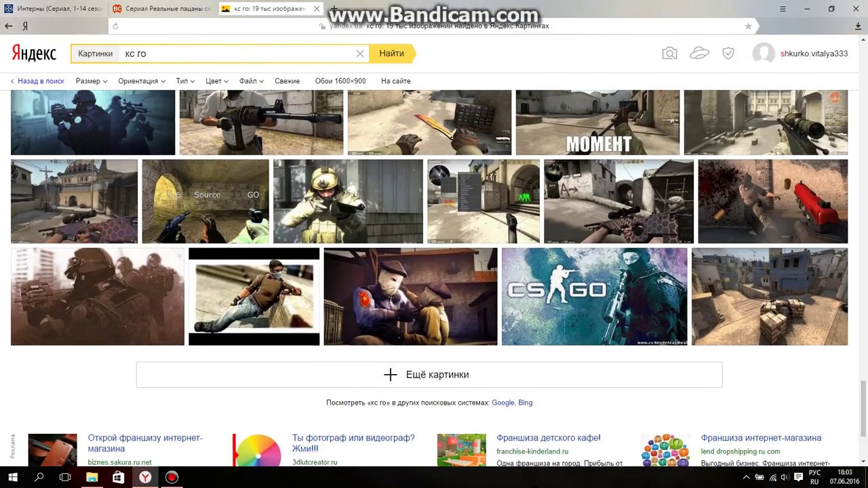Open search by image camera icon
The height and width of the screenshot is (488, 868).
[669, 54]
